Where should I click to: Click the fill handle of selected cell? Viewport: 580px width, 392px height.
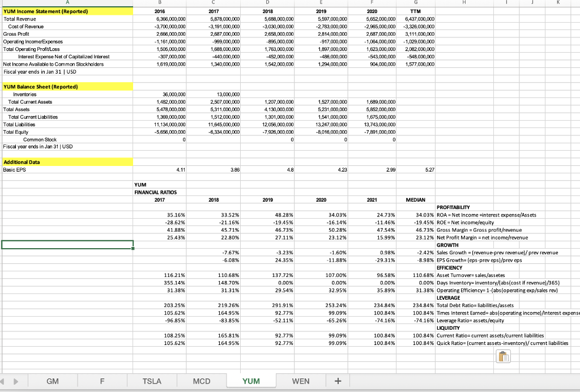133,249
